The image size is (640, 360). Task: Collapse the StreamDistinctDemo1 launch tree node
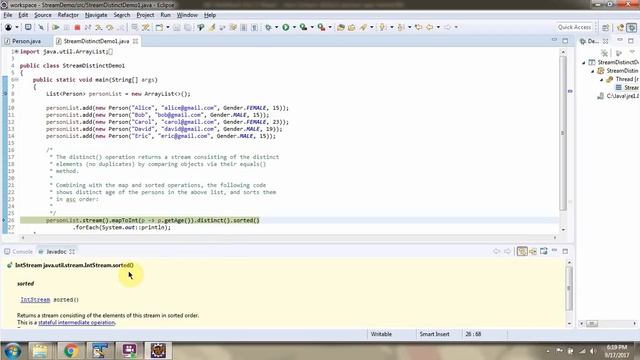pos(584,62)
